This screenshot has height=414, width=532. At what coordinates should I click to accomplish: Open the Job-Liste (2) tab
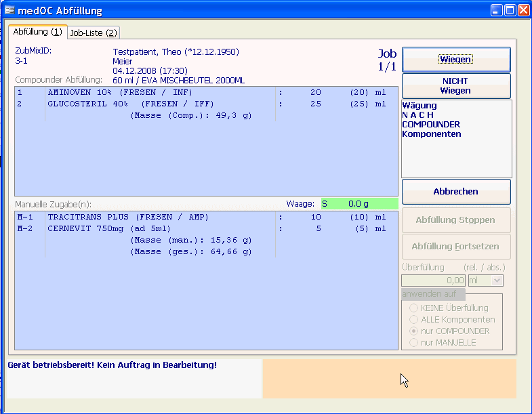94,33
